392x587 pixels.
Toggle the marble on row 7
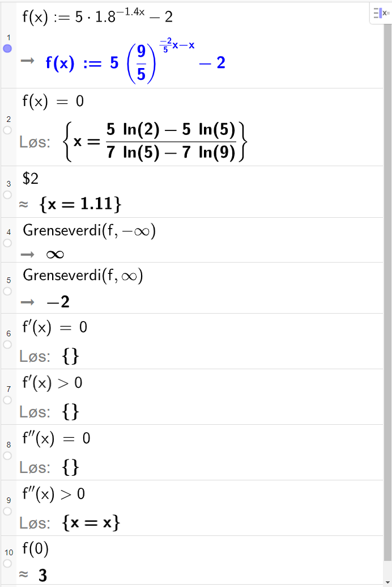[7, 399]
